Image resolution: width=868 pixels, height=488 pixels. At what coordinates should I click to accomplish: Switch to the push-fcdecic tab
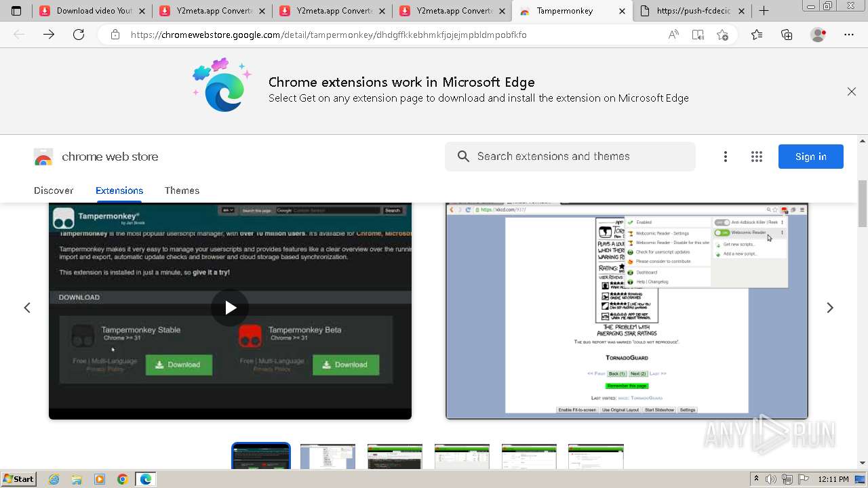692,11
